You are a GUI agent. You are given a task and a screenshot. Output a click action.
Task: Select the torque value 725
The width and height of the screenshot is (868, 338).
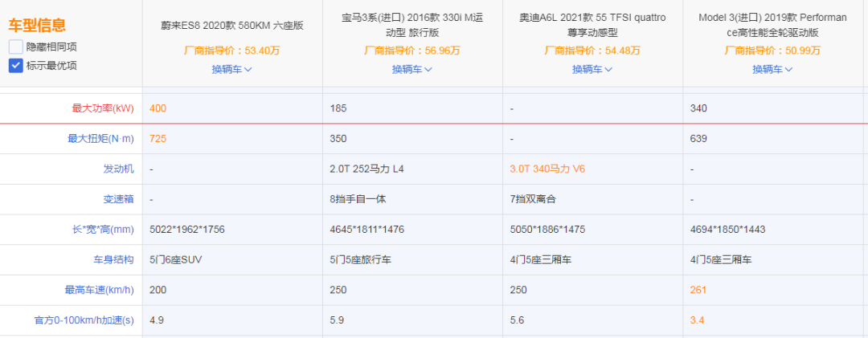(158, 139)
